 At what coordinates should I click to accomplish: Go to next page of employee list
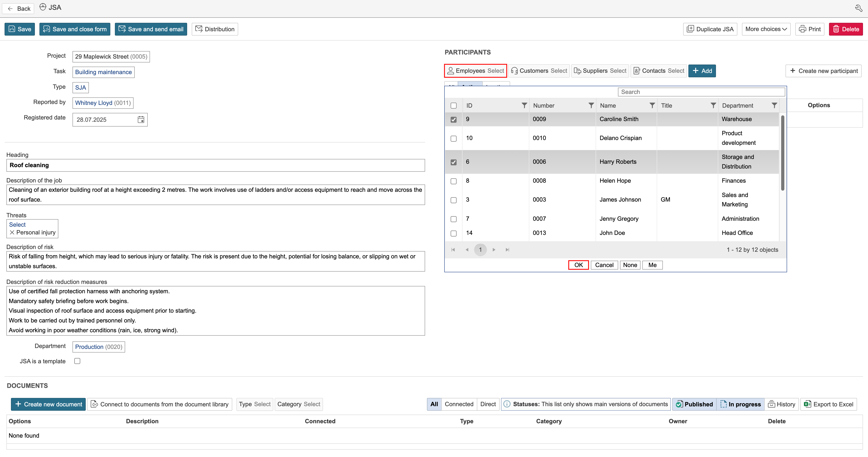point(494,250)
